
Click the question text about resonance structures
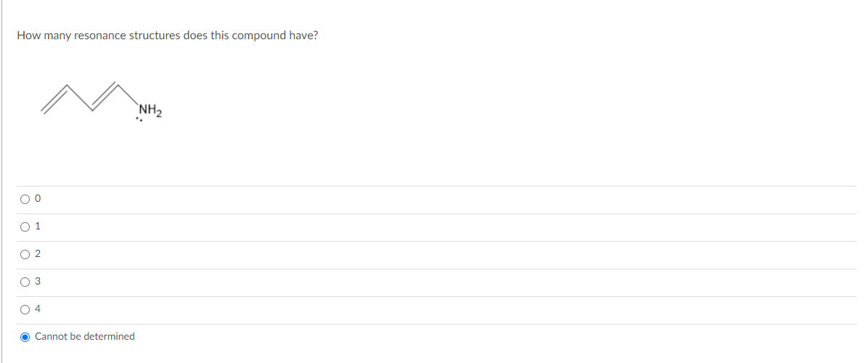(168, 36)
